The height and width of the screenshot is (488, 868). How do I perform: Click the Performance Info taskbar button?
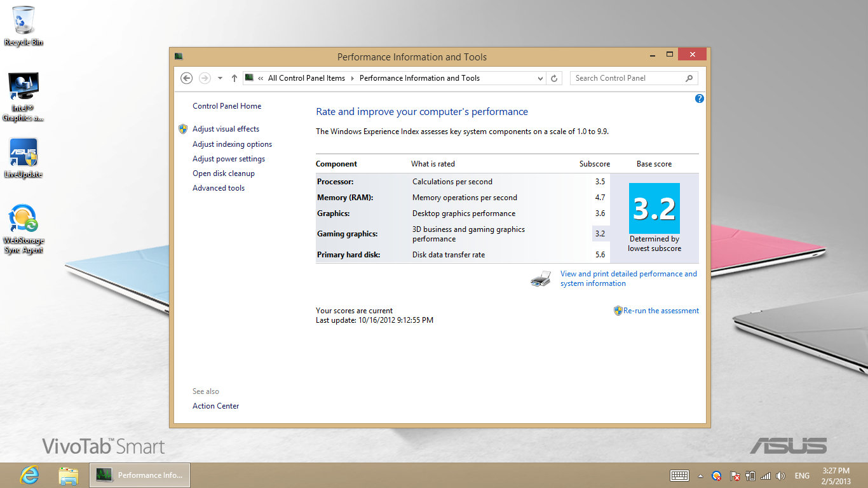coord(140,475)
